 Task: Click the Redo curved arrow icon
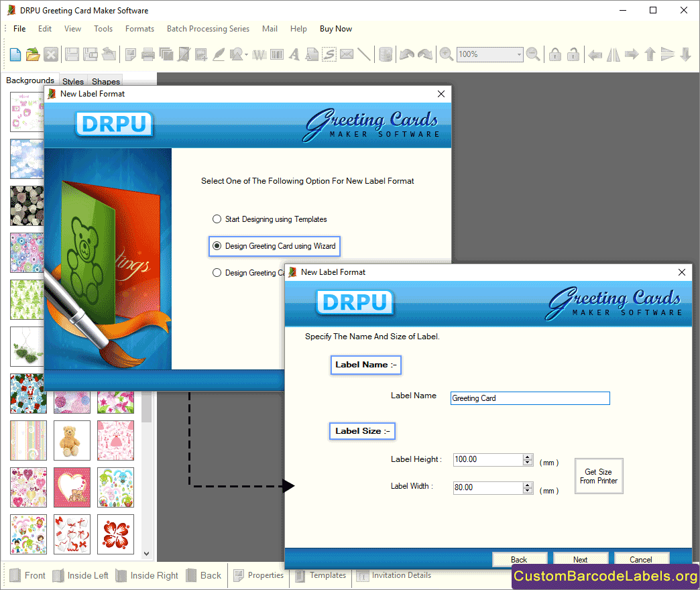point(425,54)
